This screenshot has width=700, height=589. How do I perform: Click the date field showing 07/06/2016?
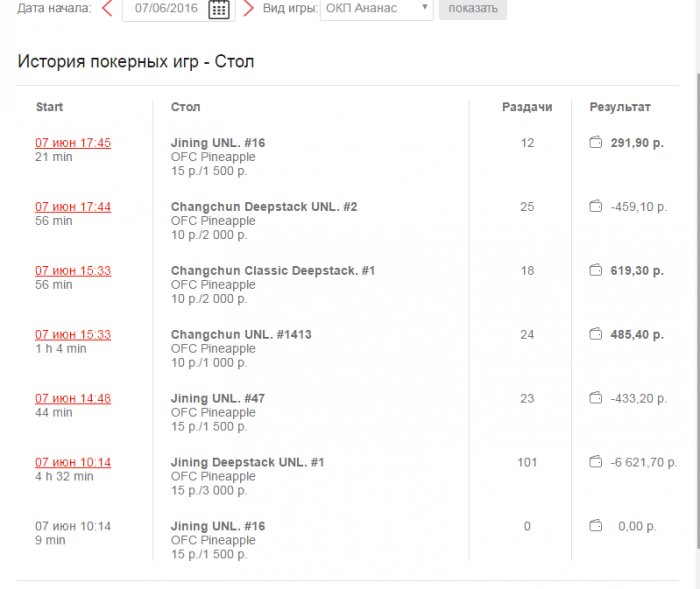click(x=166, y=9)
